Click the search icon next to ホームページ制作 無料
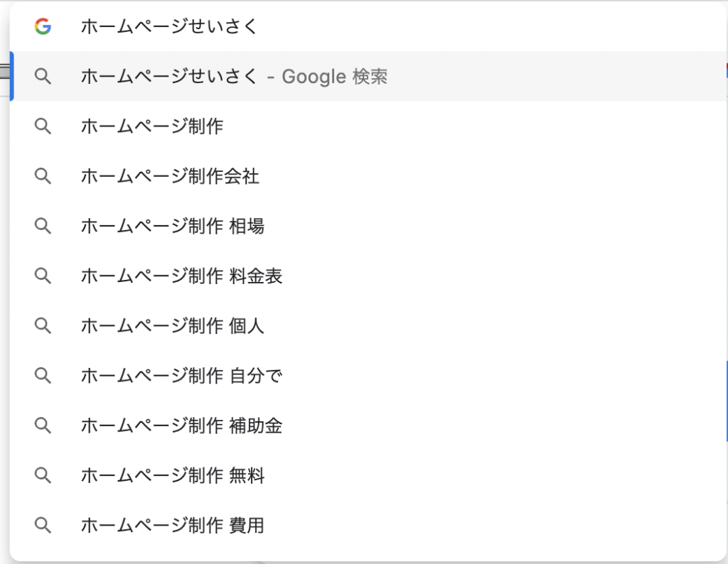This screenshot has width=728, height=564. click(43, 475)
